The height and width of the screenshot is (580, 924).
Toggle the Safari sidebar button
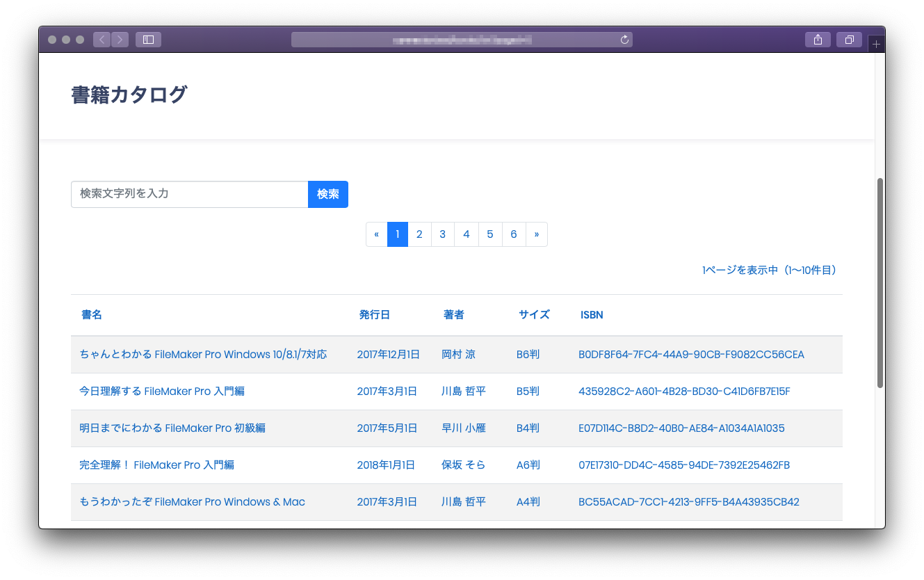[148, 40]
